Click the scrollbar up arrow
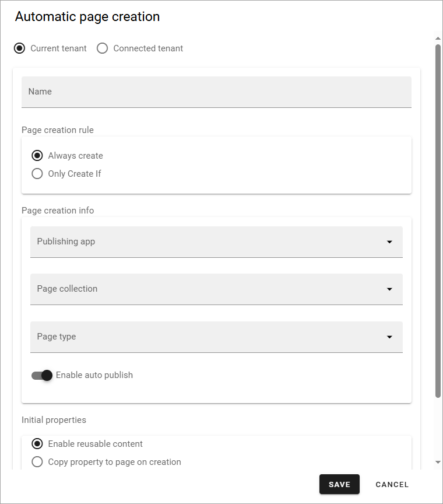 coord(438,38)
